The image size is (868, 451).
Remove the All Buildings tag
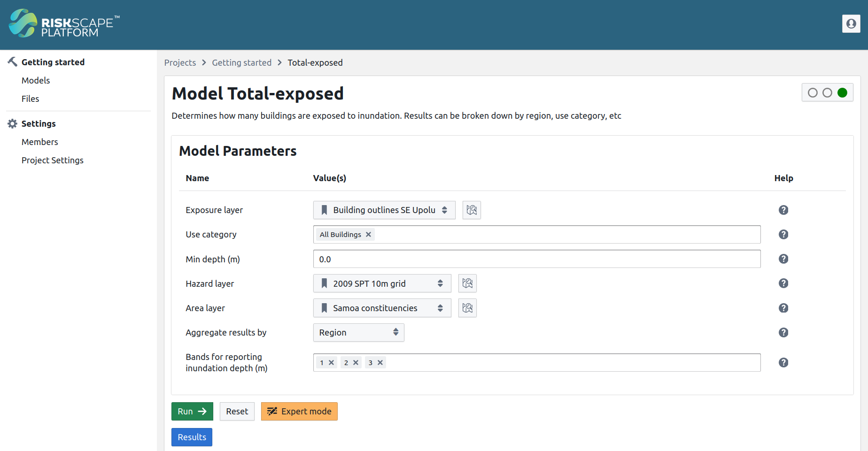[x=369, y=235]
